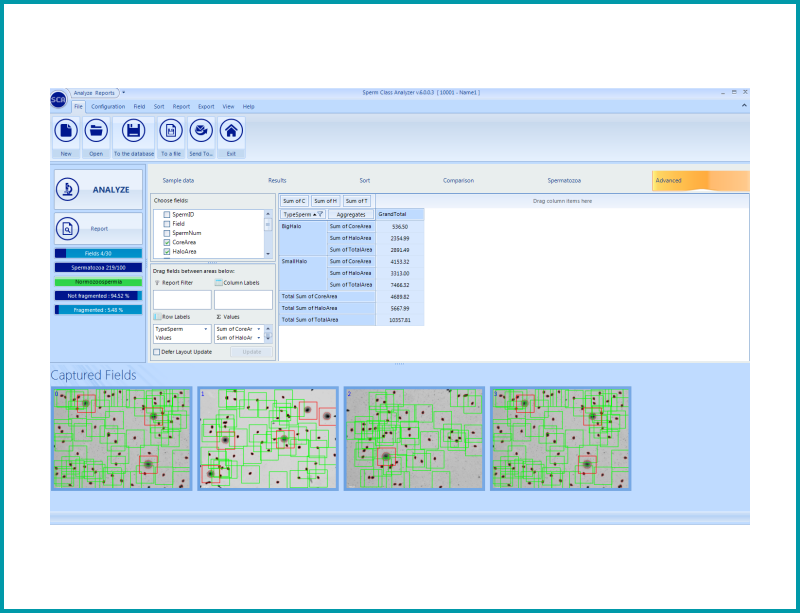Click the Values list scroll up arrow
The image size is (800, 613).
click(x=268, y=329)
